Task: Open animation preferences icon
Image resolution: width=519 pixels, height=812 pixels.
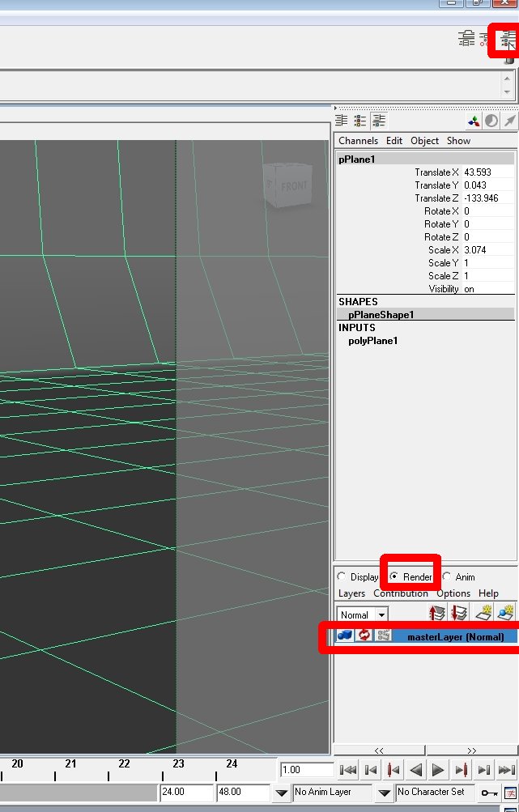Action: tap(510, 793)
